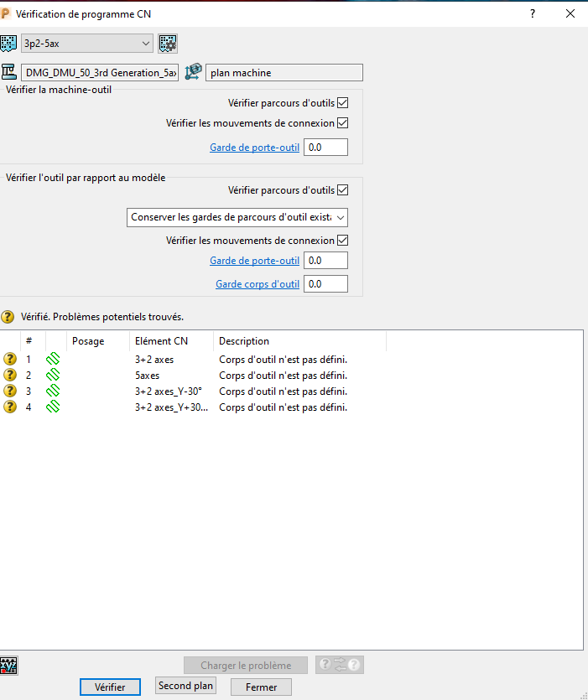Click the warning question icon in row 3

10,391
